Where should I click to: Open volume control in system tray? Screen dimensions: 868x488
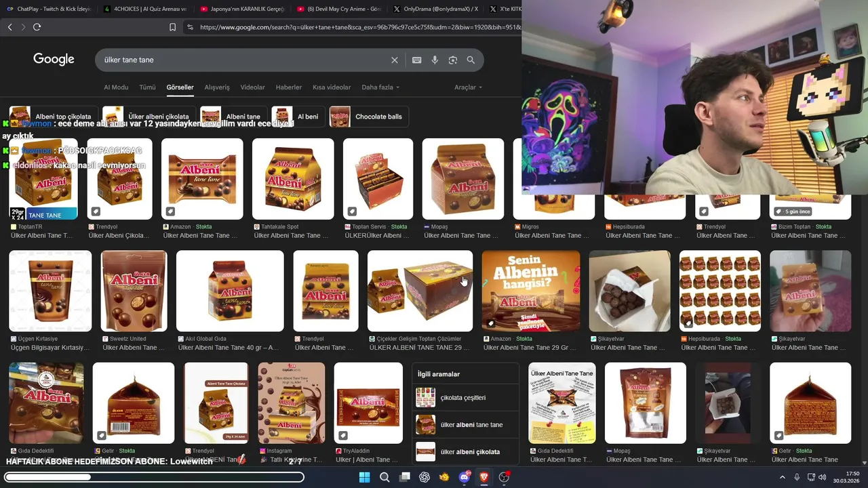823,477
